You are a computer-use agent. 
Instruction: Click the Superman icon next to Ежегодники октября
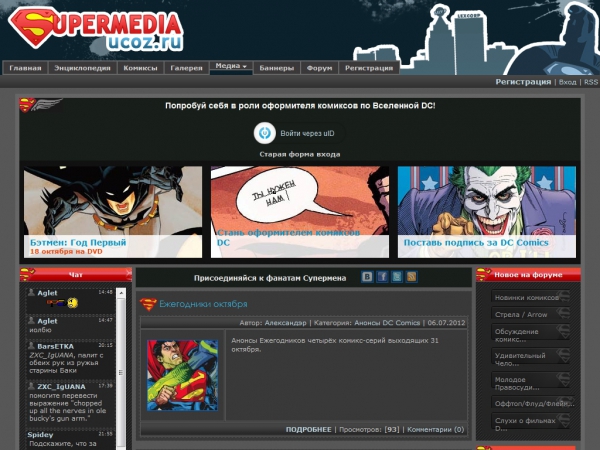pyautogui.click(x=148, y=304)
